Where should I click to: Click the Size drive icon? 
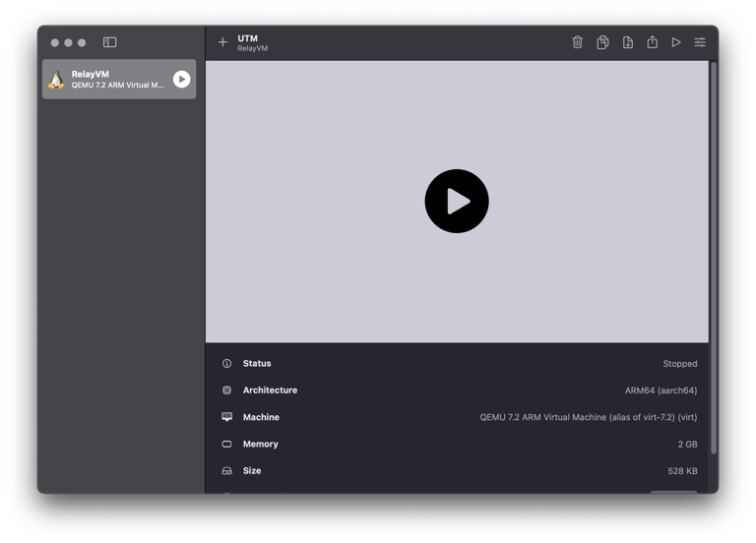[227, 471]
